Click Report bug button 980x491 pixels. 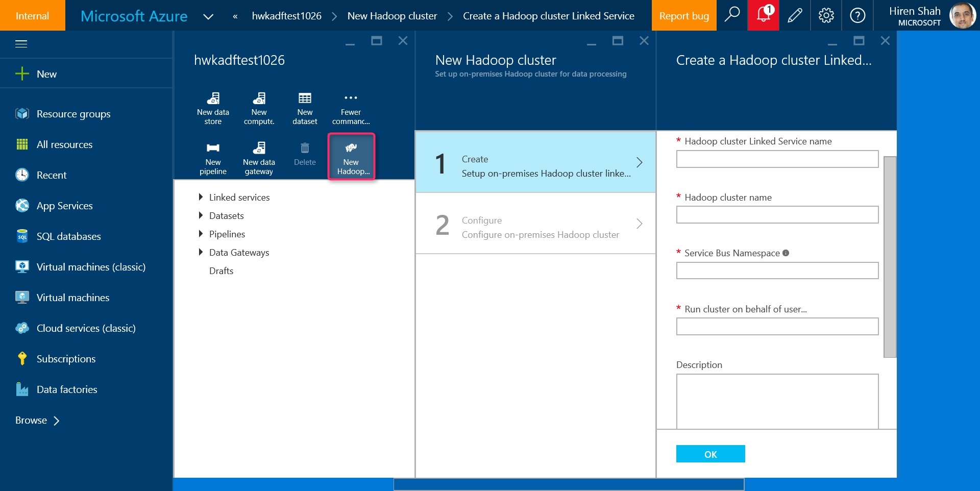(x=684, y=15)
